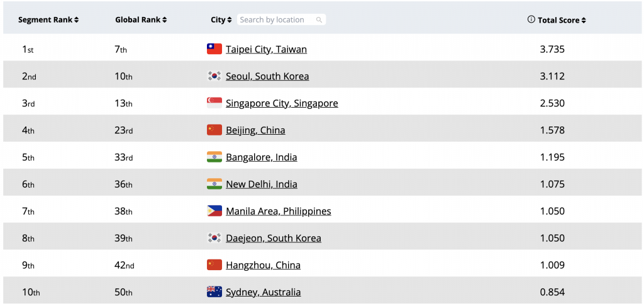This screenshot has width=644, height=306.
Task: Open the New Delhi, India link
Action: 261,184
